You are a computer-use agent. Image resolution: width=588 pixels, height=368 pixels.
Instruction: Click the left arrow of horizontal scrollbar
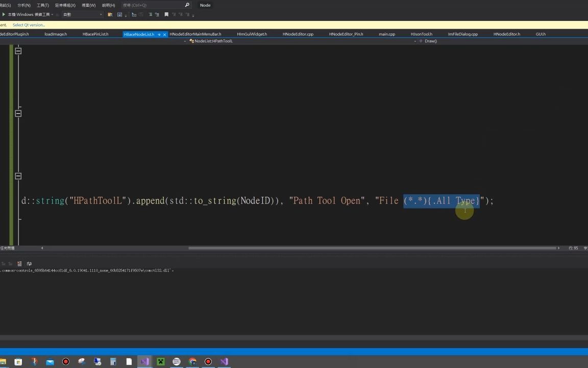(x=42, y=248)
